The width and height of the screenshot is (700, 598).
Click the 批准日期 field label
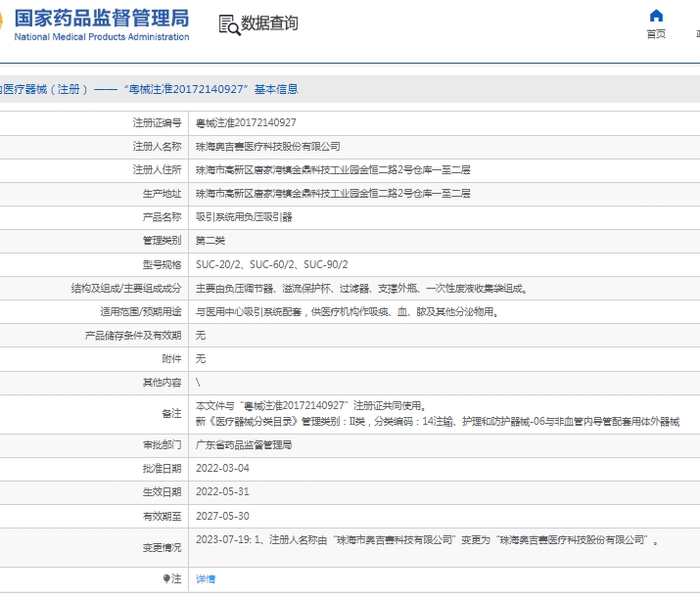point(163,469)
